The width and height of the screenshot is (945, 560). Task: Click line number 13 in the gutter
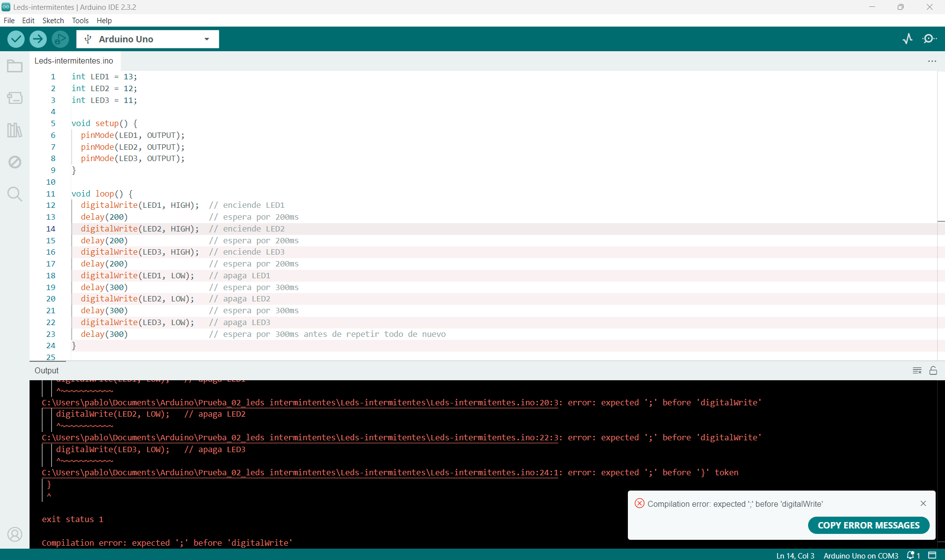click(x=51, y=217)
